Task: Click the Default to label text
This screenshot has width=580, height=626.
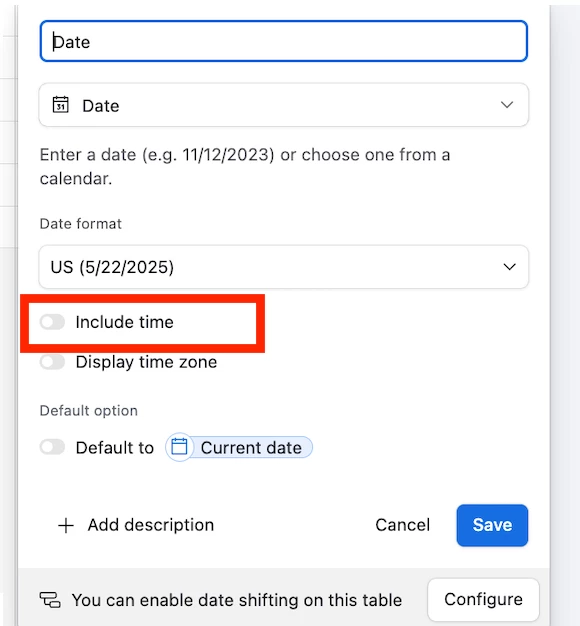Action: 115,448
